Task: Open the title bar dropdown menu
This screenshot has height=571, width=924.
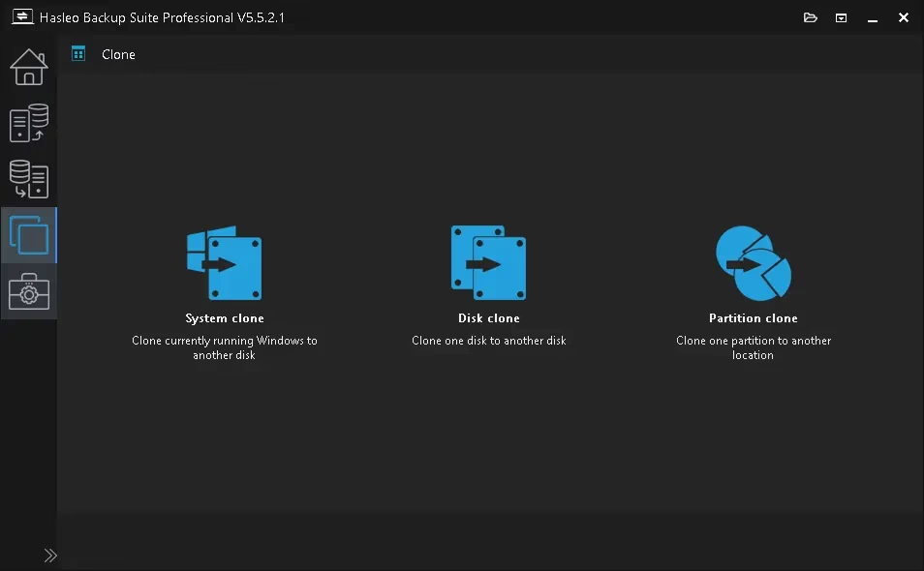Action: click(x=842, y=17)
